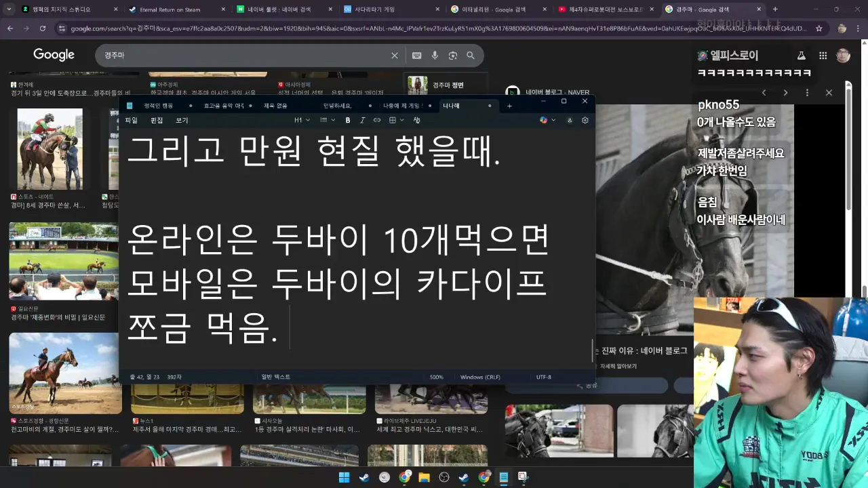This screenshot has height=488, width=868.
Task: Add a new Notepad tab
Action: (x=509, y=106)
